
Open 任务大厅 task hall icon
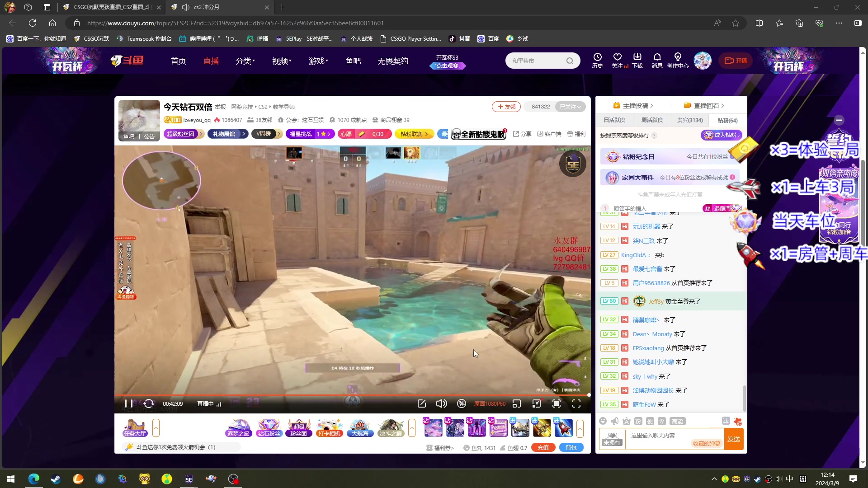tap(135, 428)
